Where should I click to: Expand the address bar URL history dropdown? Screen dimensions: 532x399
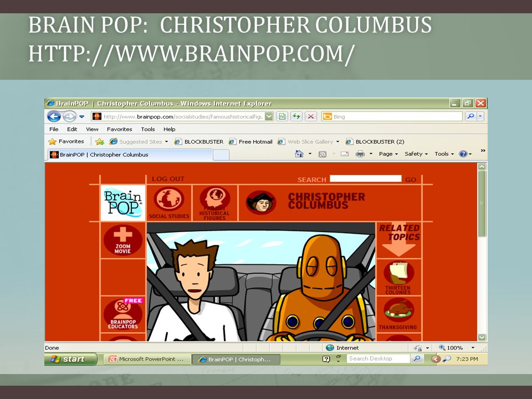[269, 116]
